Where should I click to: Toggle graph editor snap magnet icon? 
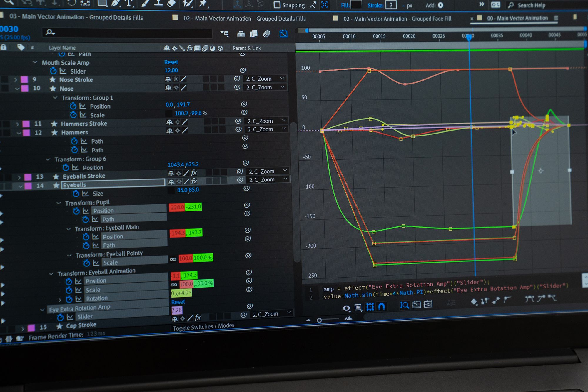click(381, 307)
